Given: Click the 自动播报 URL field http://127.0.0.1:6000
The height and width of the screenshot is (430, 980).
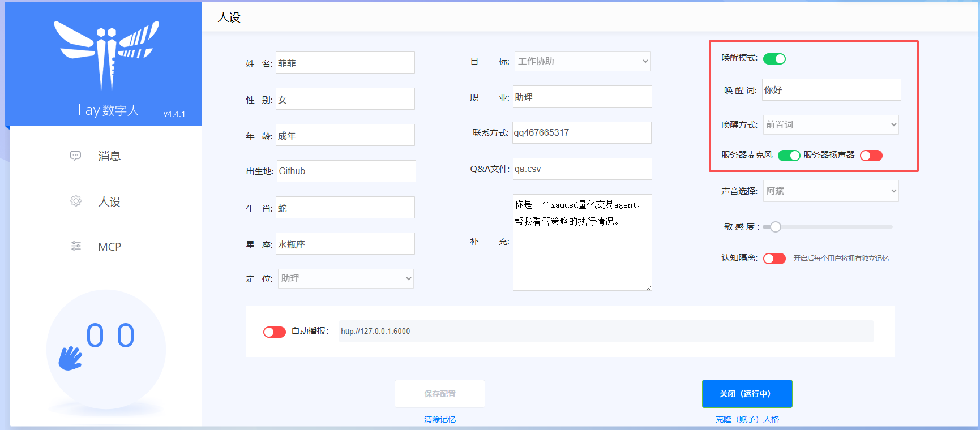Looking at the screenshot, I should 606,332.
